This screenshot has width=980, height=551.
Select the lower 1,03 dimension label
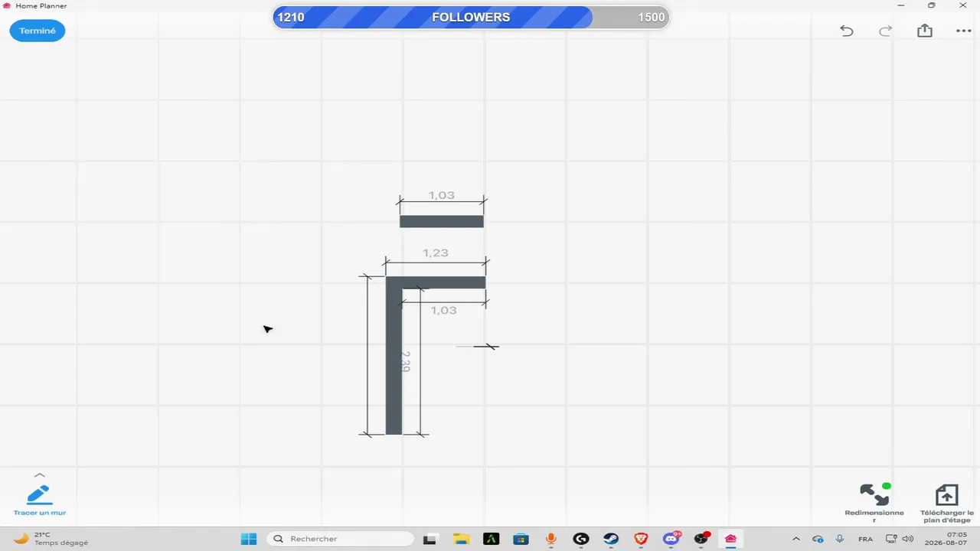pyautogui.click(x=444, y=310)
